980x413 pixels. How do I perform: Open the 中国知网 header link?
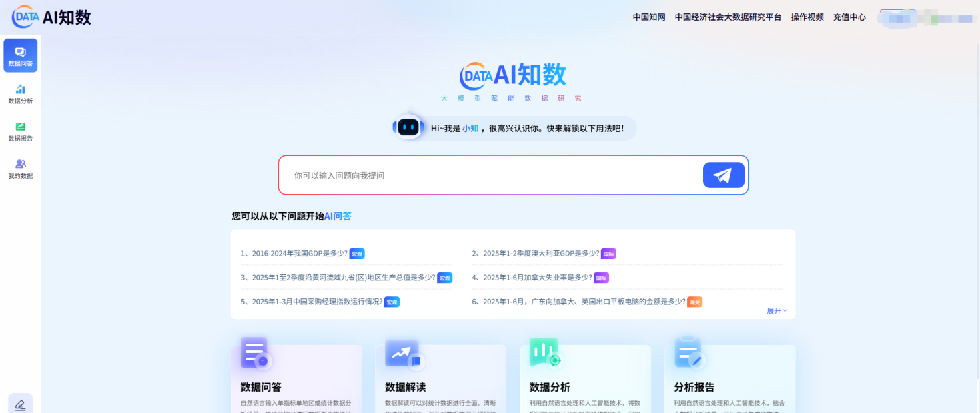(x=648, y=17)
